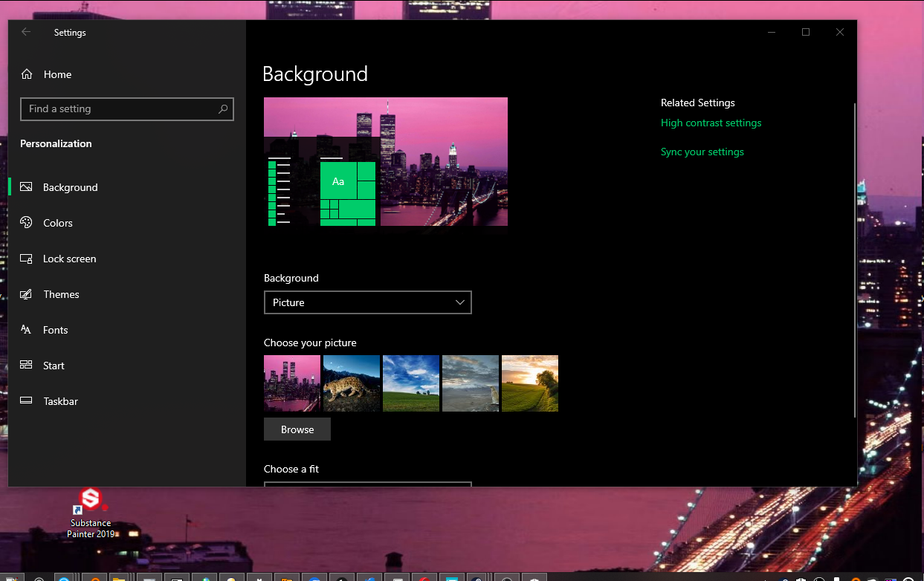Click the Browse button
Image resolution: width=924 pixels, height=581 pixels.
coord(297,429)
